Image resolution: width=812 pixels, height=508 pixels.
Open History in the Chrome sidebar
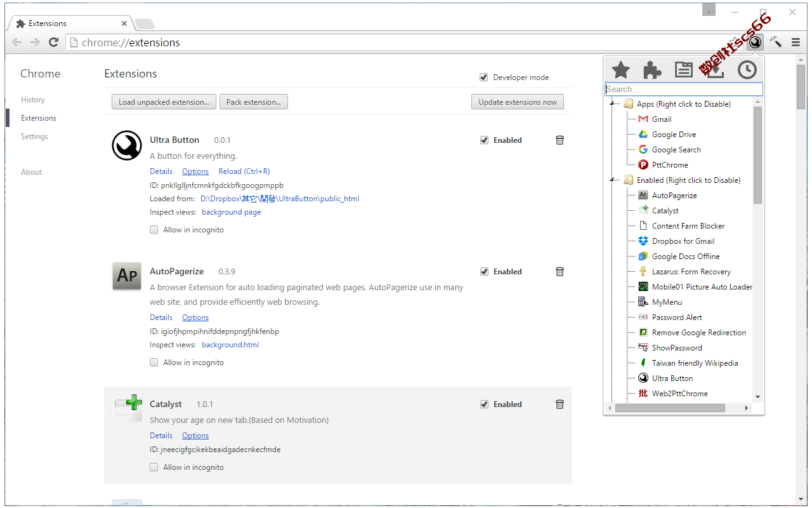tap(33, 100)
